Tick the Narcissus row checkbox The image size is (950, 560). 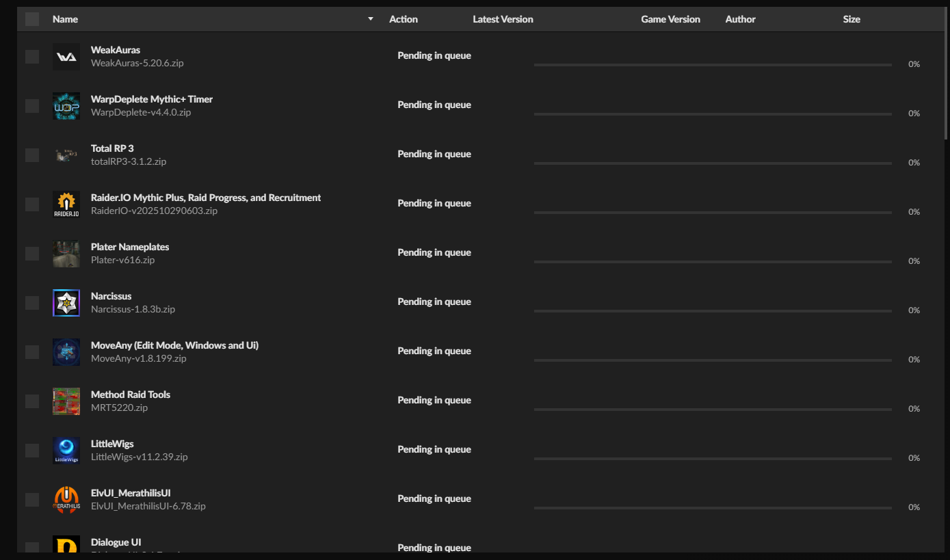pos(32,303)
